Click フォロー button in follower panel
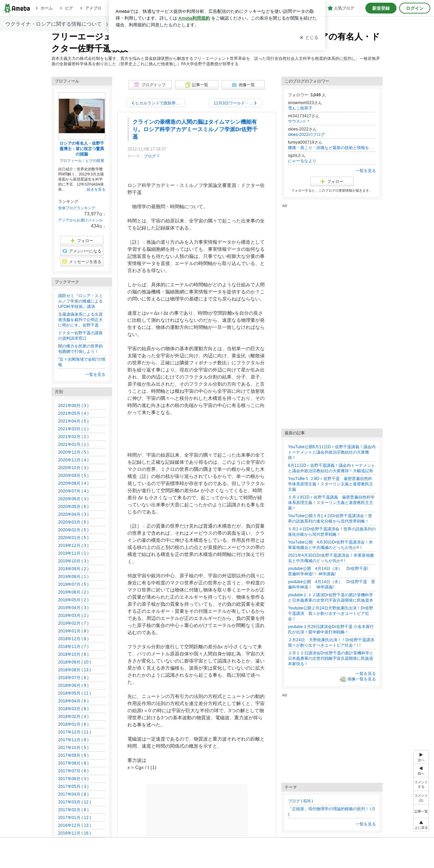Viewport: 434px width, 868px height. (332, 182)
